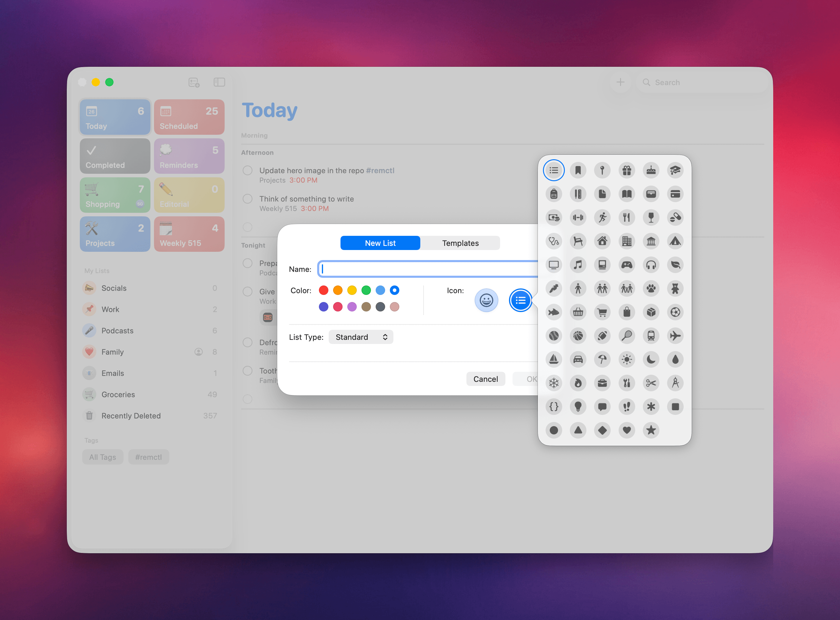Pick the stethoscope icon

554,241
